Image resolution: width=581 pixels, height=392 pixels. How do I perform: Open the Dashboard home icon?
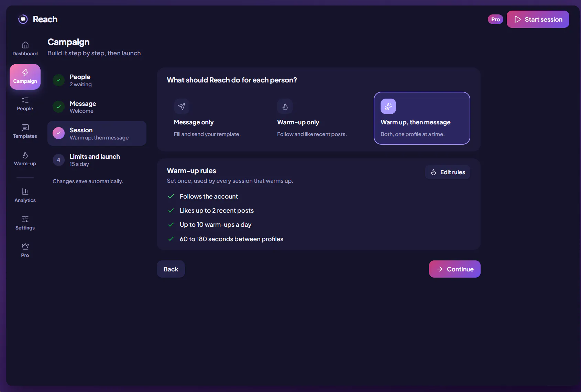(x=25, y=45)
